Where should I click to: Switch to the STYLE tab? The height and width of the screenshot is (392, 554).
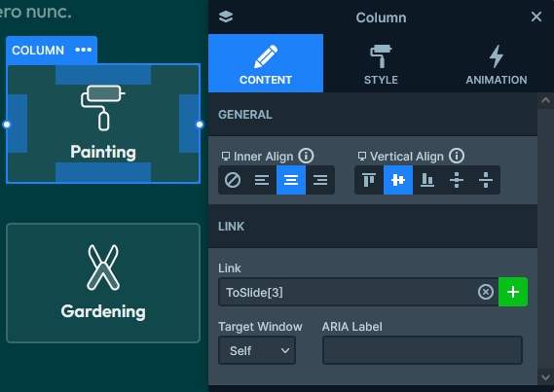point(381,63)
